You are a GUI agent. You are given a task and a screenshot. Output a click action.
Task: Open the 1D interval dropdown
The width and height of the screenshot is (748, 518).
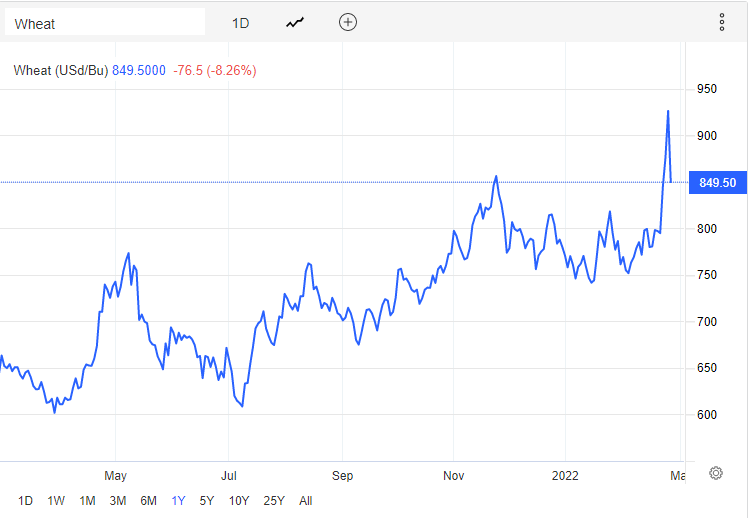240,22
